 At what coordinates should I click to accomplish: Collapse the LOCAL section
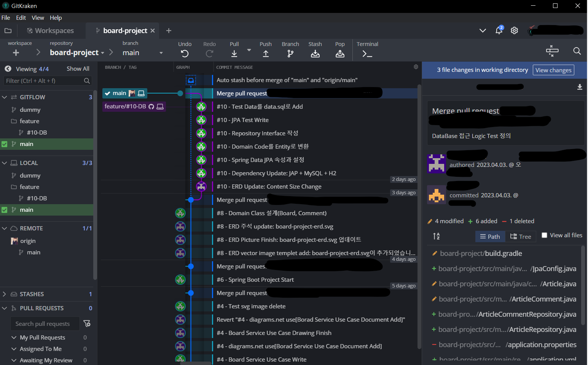5,163
